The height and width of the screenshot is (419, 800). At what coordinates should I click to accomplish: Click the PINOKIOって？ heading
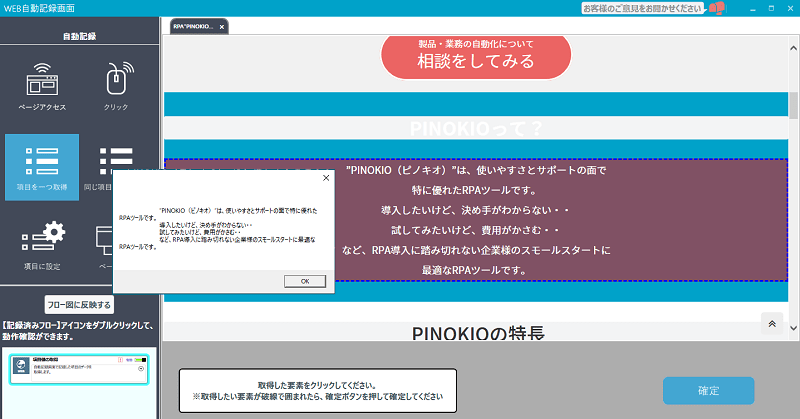coord(476,128)
